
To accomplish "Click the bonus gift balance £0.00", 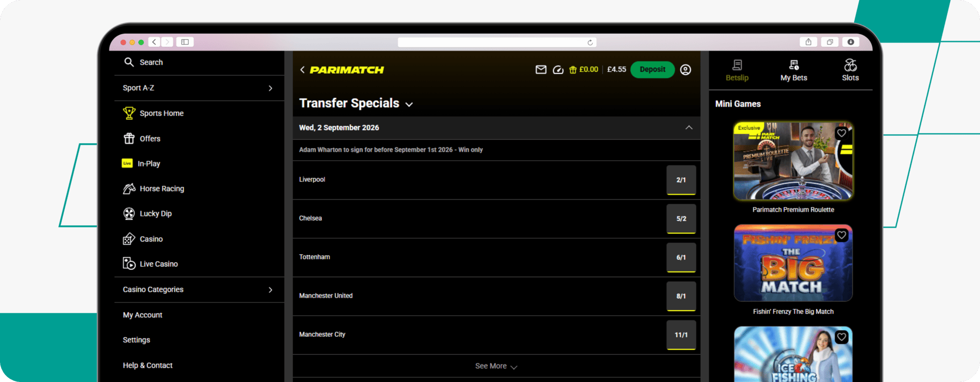I will pos(584,70).
